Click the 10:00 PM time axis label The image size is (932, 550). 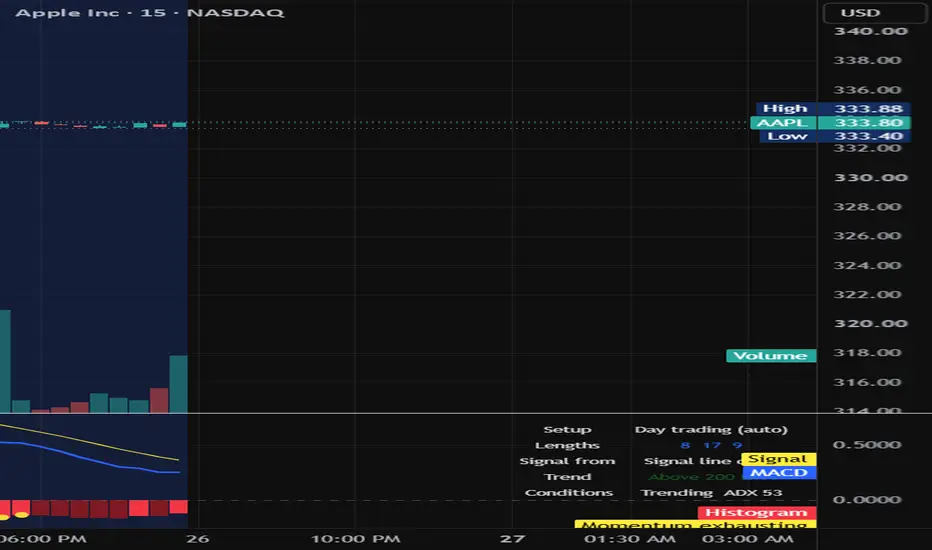point(355,539)
